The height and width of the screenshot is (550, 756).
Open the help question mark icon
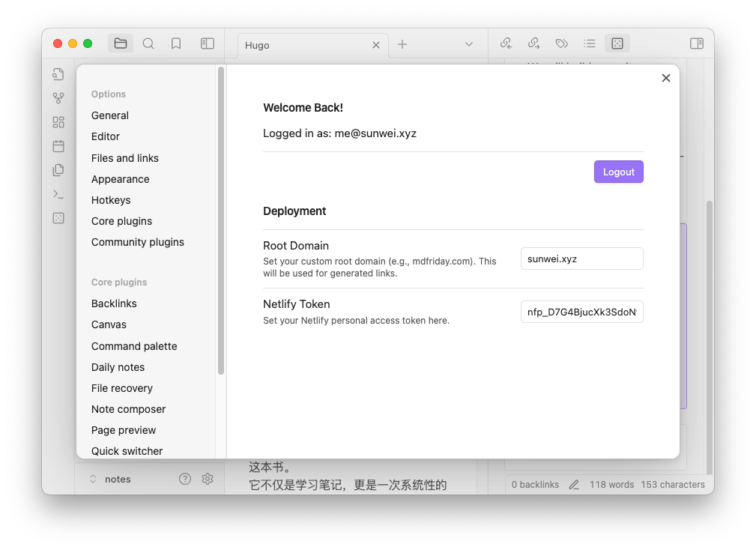(185, 479)
